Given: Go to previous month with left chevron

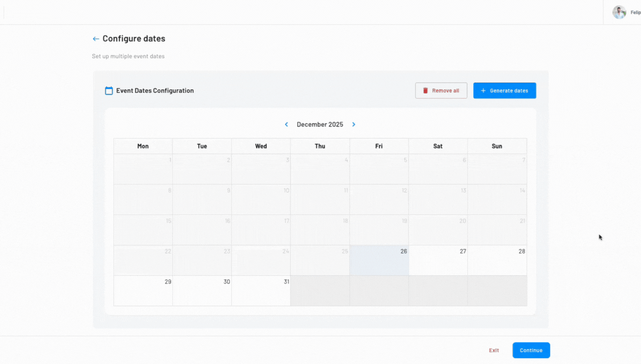Looking at the screenshot, I should pos(287,124).
